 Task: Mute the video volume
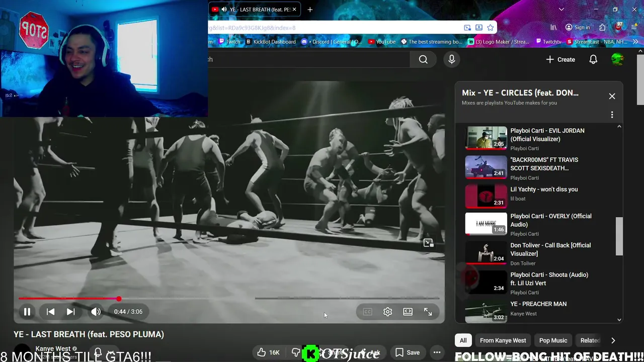pyautogui.click(x=96, y=312)
